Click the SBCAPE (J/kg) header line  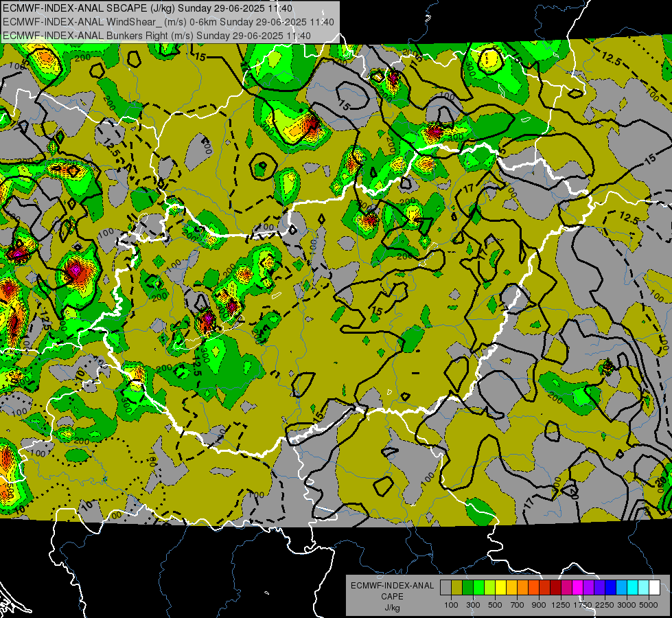pos(148,8)
